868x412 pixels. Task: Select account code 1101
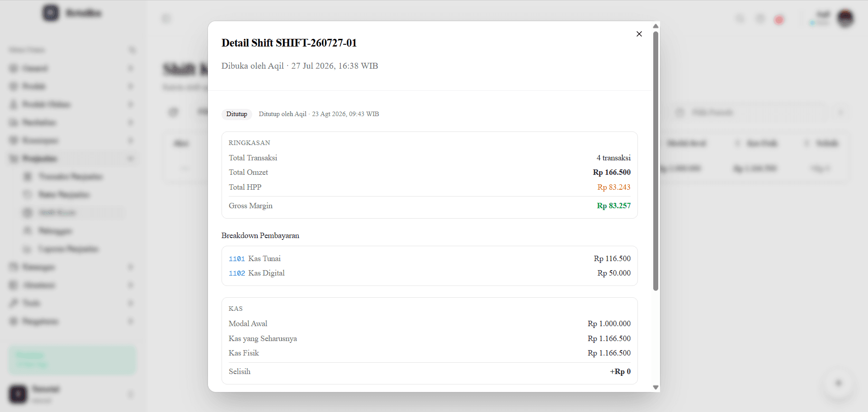tap(236, 259)
